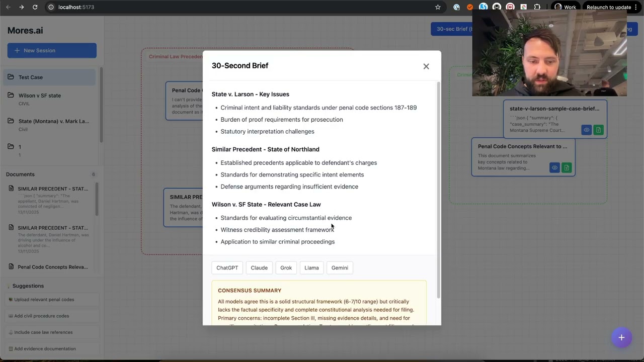Switch to the ChatGPT model tab
Viewport: 644px width, 362px height.
[227, 268]
